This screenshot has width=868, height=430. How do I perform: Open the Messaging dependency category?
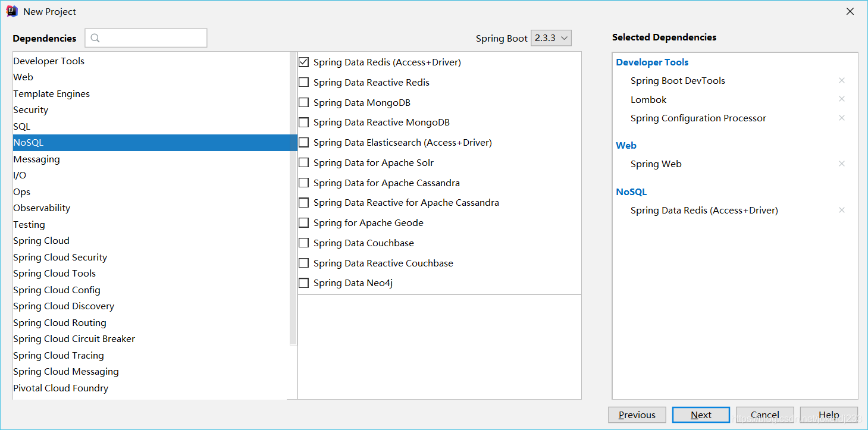(x=37, y=159)
